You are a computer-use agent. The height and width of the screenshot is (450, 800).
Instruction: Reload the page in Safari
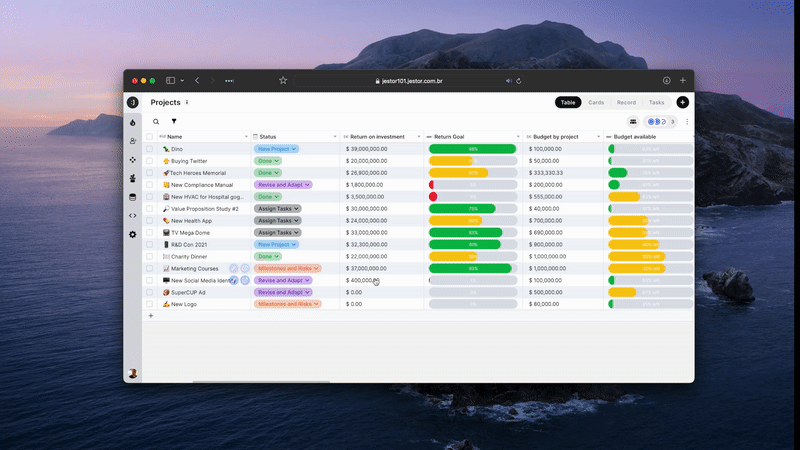point(519,81)
